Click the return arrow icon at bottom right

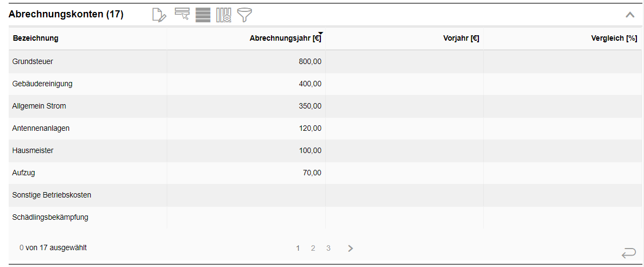click(628, 253)
